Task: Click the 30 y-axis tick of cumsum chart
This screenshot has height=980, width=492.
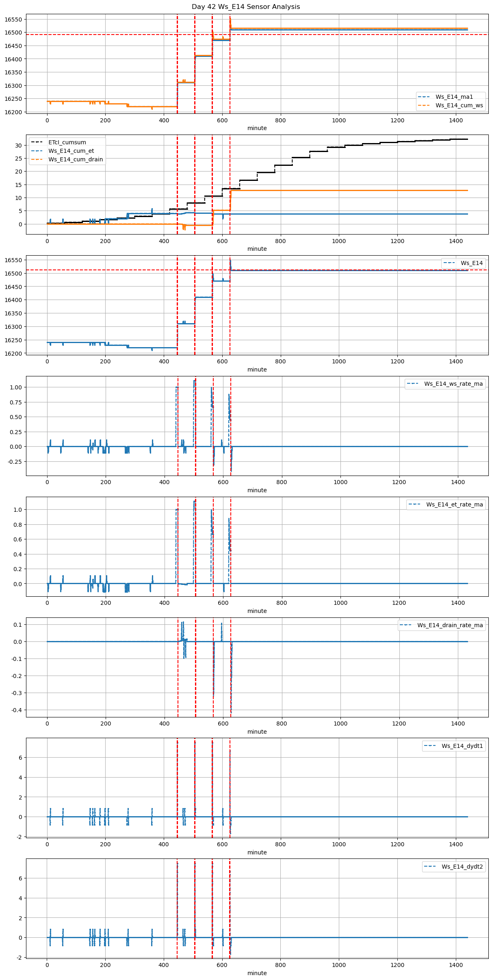Action: [18, 145]
